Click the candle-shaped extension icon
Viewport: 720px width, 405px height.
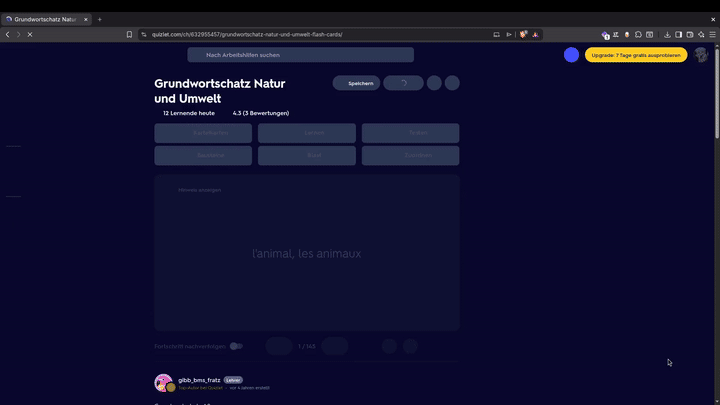pyautogui.click(x=627, y=34)
